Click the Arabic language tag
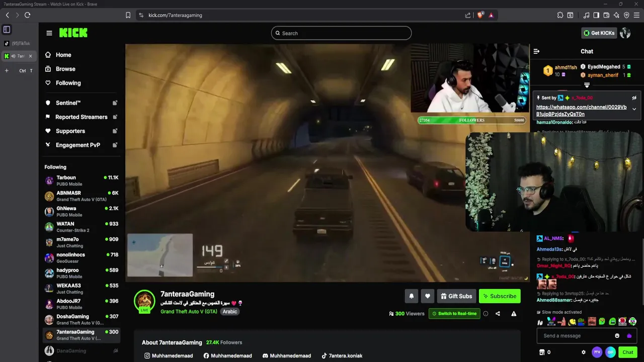The width and height of the screenshot is (644, 362). click(x=230, y=312)
